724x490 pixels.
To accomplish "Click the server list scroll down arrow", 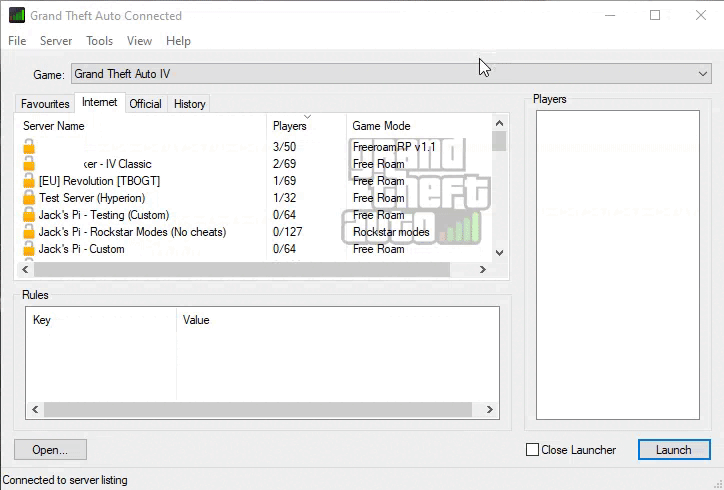I will point(499,253).
